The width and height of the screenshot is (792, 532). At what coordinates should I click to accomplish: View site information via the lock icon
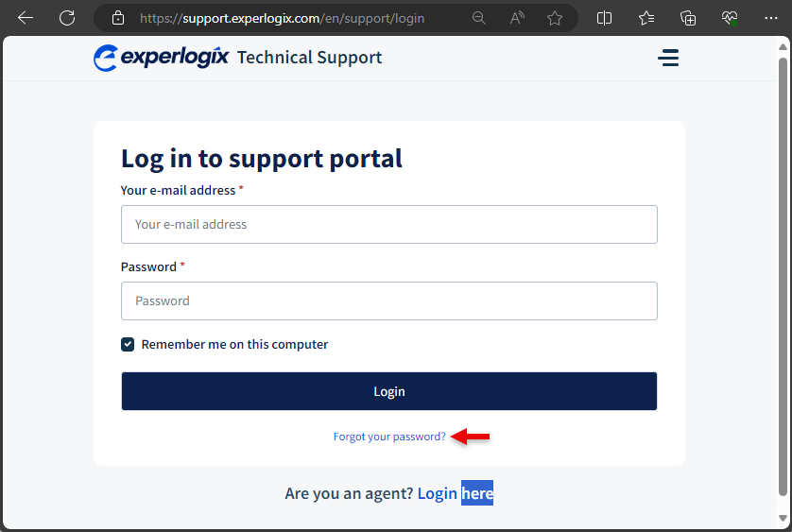point(118,18)
